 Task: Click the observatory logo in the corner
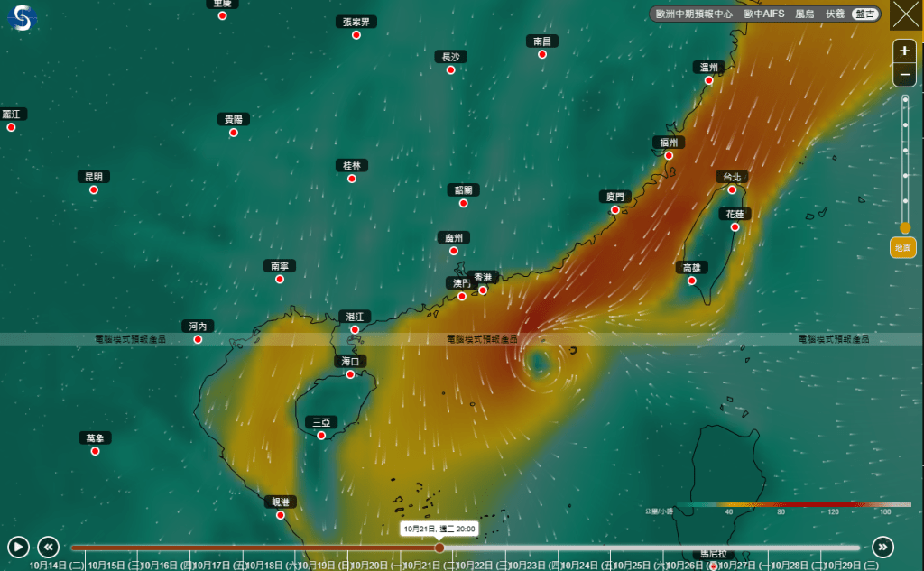click(21, 17)
